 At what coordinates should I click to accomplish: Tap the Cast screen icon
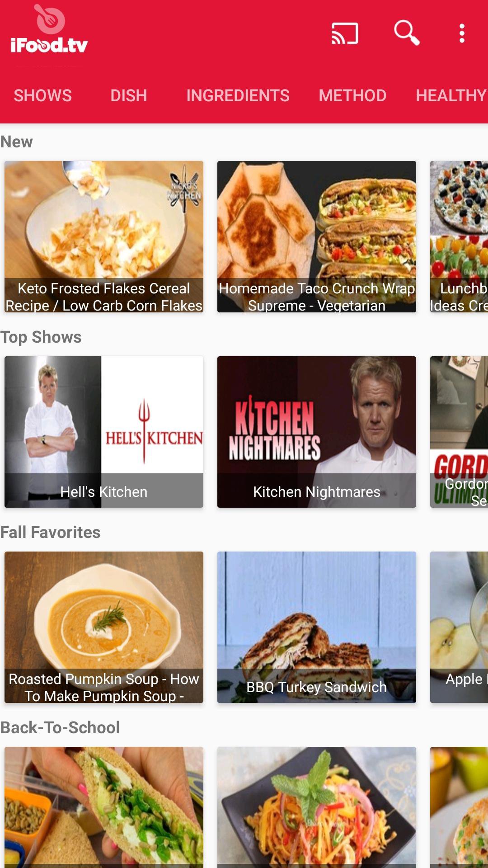point(345,33)
